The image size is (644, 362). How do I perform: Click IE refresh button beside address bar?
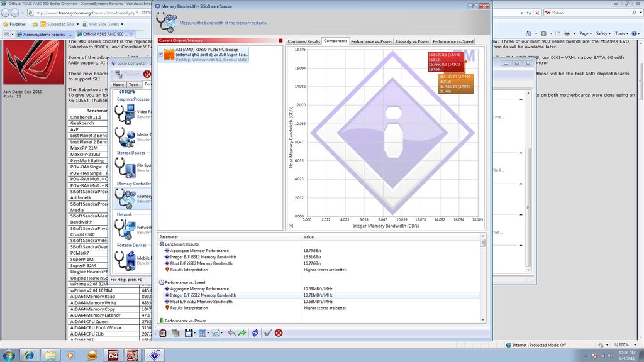tap(529, 13)
